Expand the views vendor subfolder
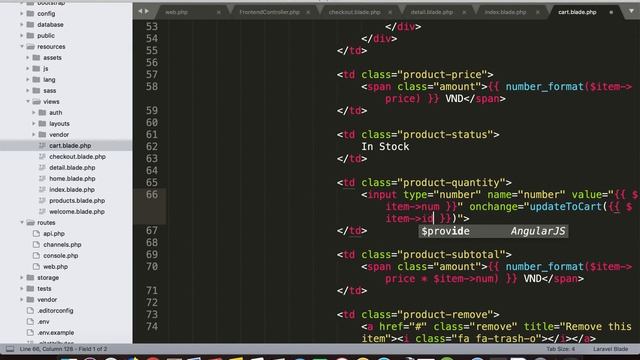The width and height of the screenshot is (640, 360). coord(34,135)
